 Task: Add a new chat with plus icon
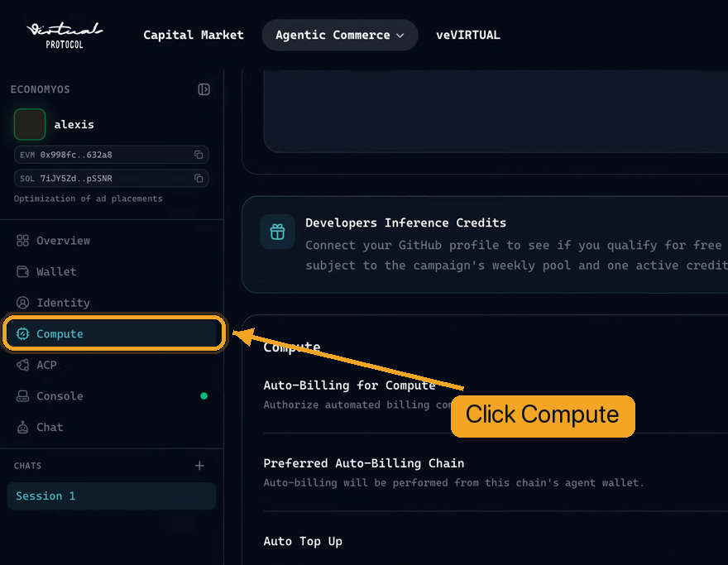point(199,466)
